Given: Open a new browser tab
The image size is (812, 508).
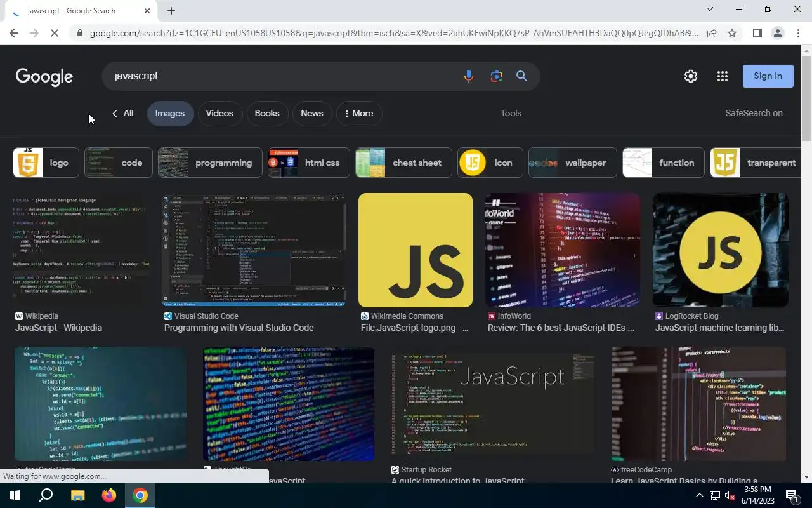Looking at the screenshot, I should click(x=171, y=11).
